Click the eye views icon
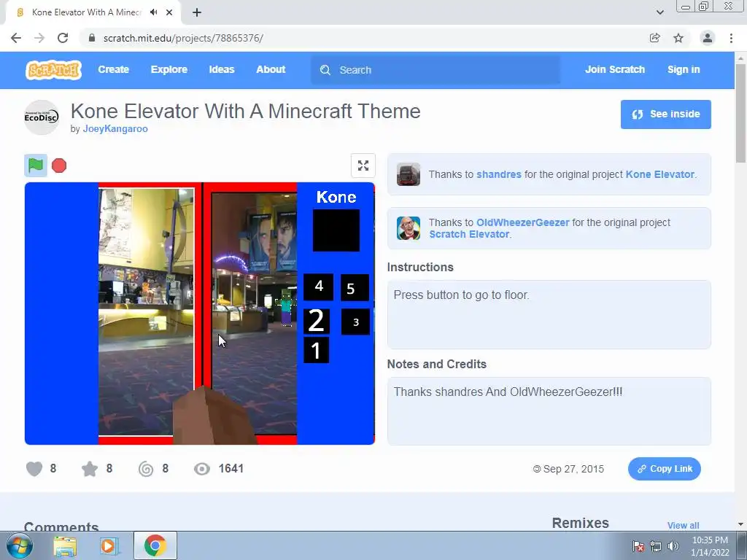This screenshot has height=560, width=747. pos(202,469)
